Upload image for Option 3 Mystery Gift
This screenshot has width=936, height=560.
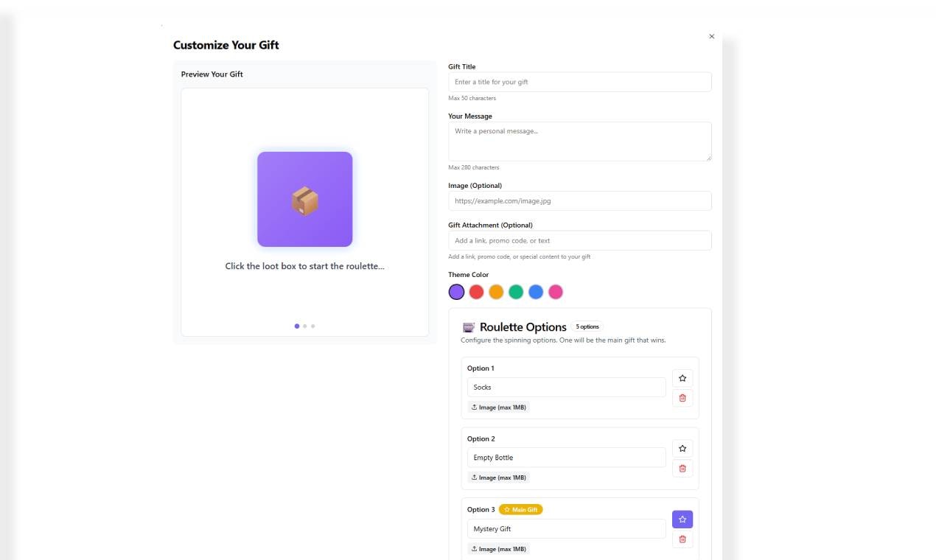pos(498,549)
